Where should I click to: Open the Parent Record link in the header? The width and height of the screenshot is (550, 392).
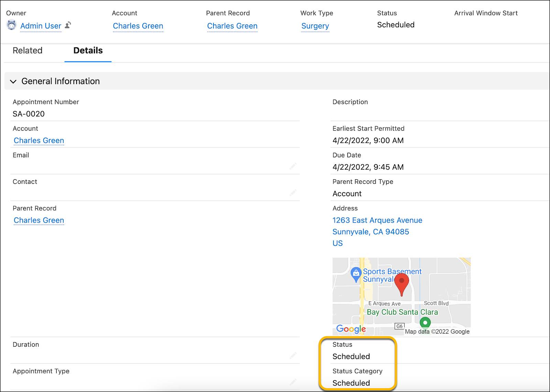pos(232,26)
